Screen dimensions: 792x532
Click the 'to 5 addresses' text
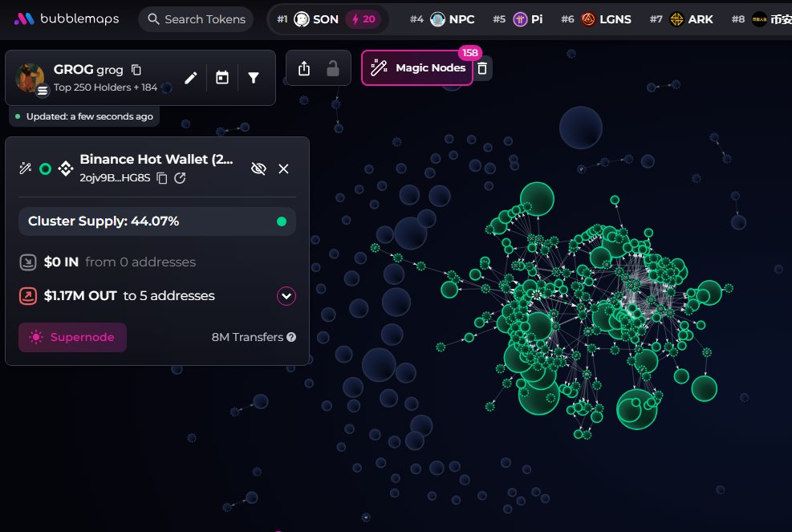[169, 295]
